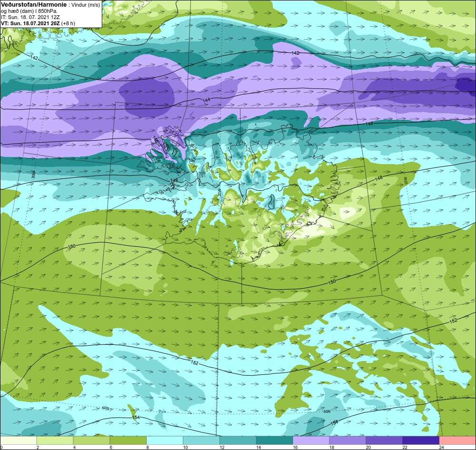The width and height of the screenshot is (476, 450).
Task: Click the "IT: Sun. 18. 07. 2021 12Z" line
Action: click(30, 17)
